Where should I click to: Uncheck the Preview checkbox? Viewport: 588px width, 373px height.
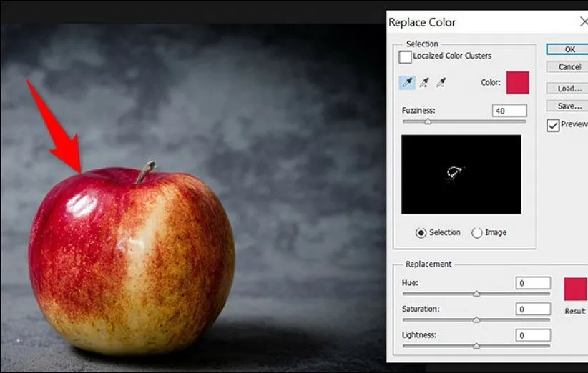click(553, 125)
